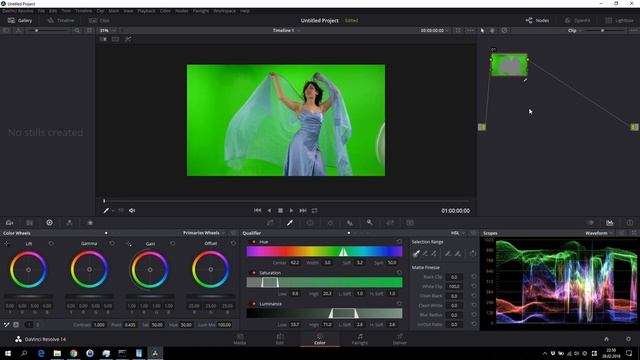Toggle the Luminance qualifier on or off
Viewport: 640px width, 360px height.
(x=253, y=304)
